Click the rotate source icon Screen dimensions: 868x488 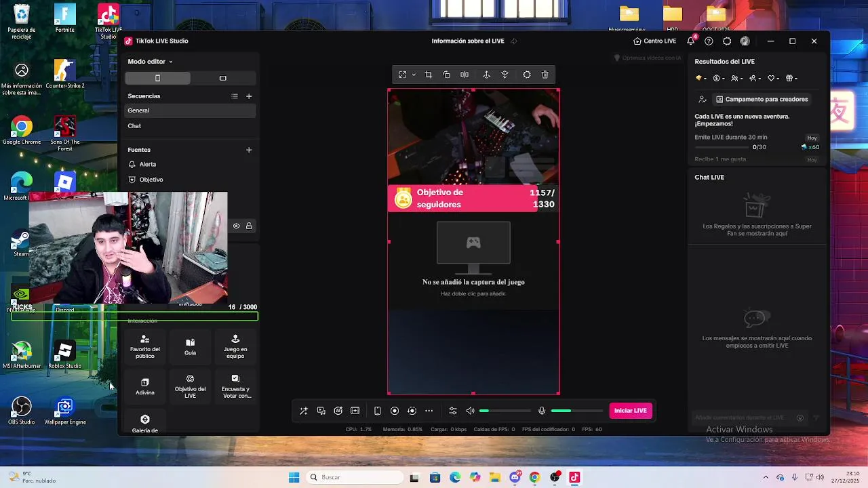click(446, 75)
